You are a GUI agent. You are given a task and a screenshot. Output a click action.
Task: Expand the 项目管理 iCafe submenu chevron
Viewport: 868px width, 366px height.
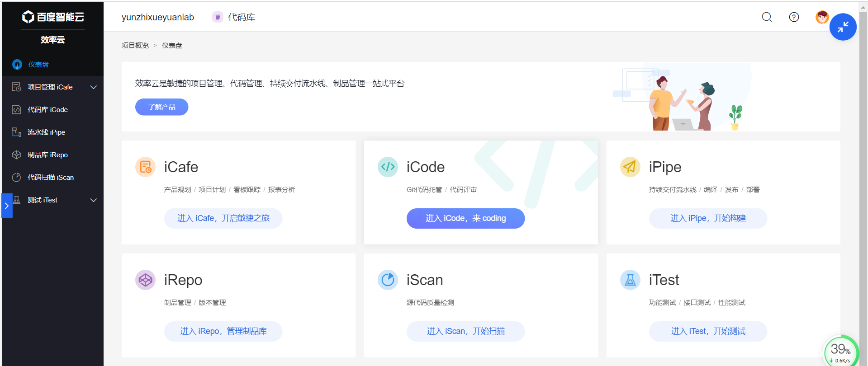[x=94, y=87]
